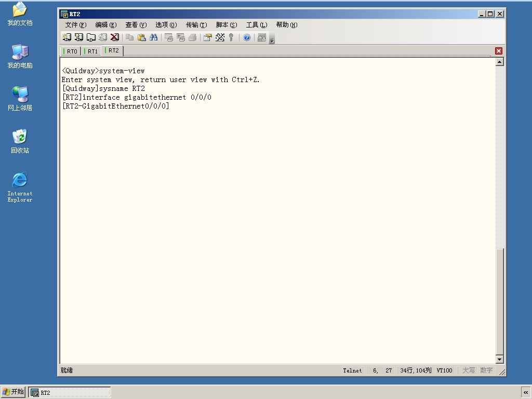This screenshot has height=399, width=532.
Task: Select the 我的文档 desktop icon
Action: (x=20, y=14)
